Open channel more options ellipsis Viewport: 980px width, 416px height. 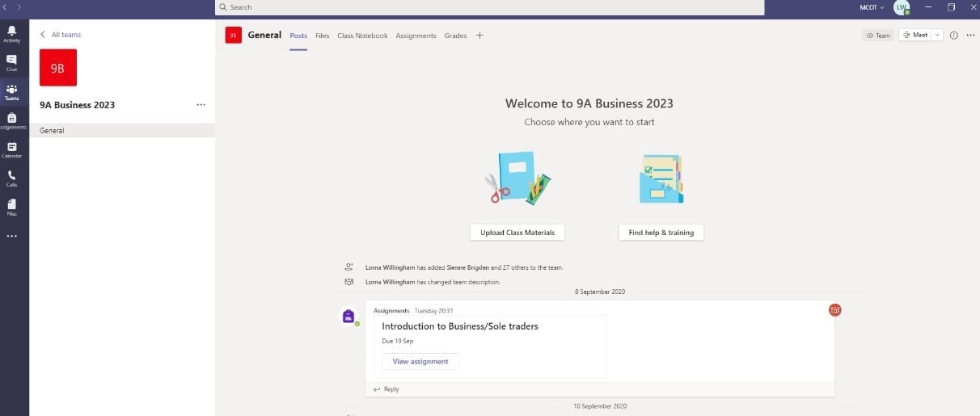[x=970, y=36]
